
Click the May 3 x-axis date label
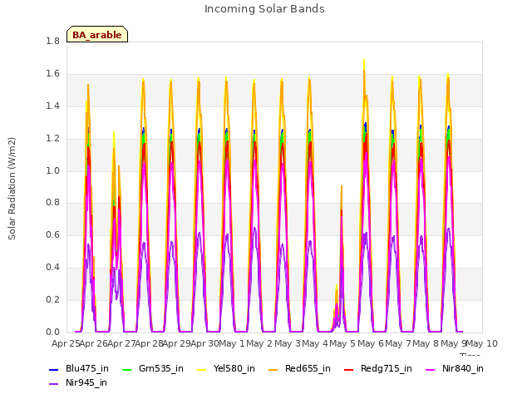pyautogui.click(x=288, y=344)
